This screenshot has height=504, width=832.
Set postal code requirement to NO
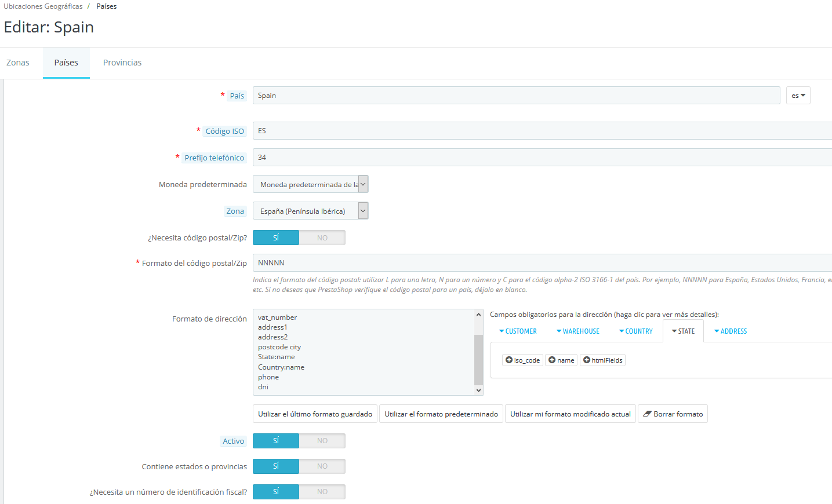coord(322,238)
